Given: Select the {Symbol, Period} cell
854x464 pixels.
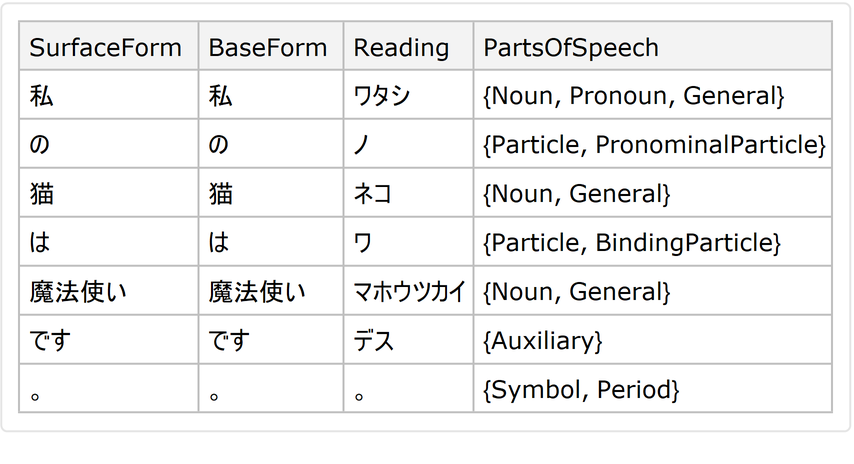Looking at the screenshot, I should click(581, 390).
